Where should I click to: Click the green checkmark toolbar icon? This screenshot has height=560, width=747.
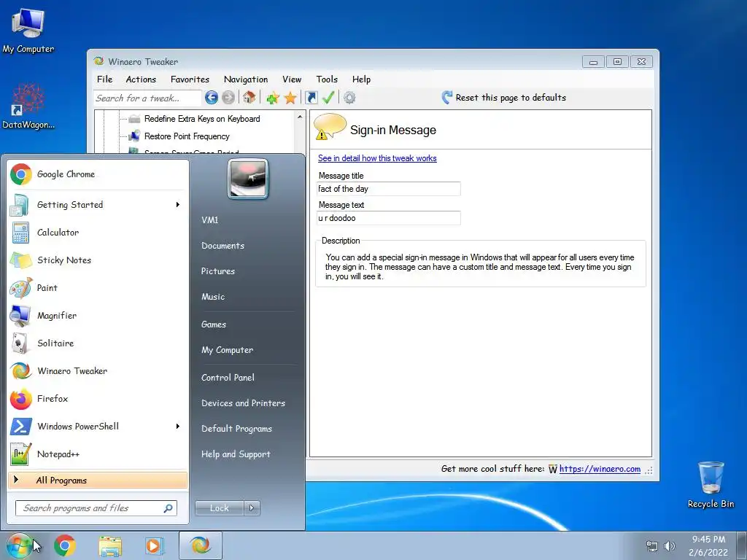(x=328, y=98)
